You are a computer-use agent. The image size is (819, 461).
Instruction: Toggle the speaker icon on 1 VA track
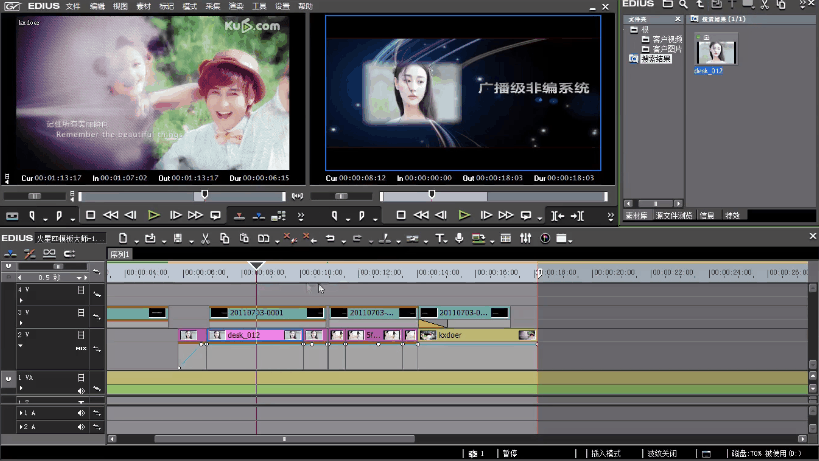81,391
